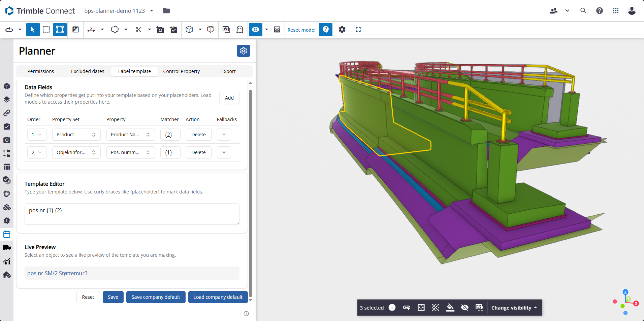Open the project name dropdown arrow

(x=152, y=11)
